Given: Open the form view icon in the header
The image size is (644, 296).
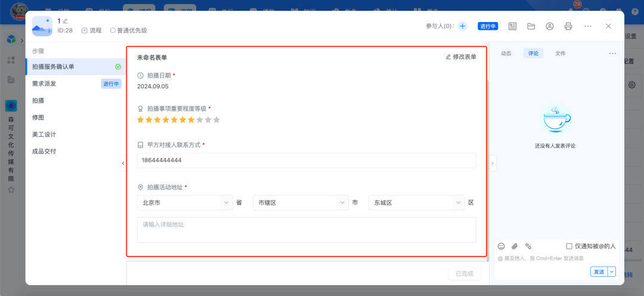Looking at the screenshot, I should tap(512, 26).
